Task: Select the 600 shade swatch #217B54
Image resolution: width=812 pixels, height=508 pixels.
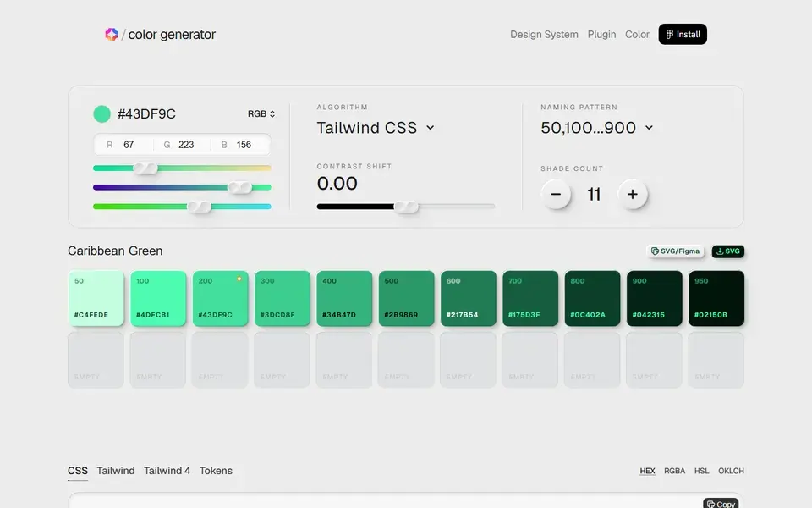Action: pyautogui.click(x=468, y=298)
